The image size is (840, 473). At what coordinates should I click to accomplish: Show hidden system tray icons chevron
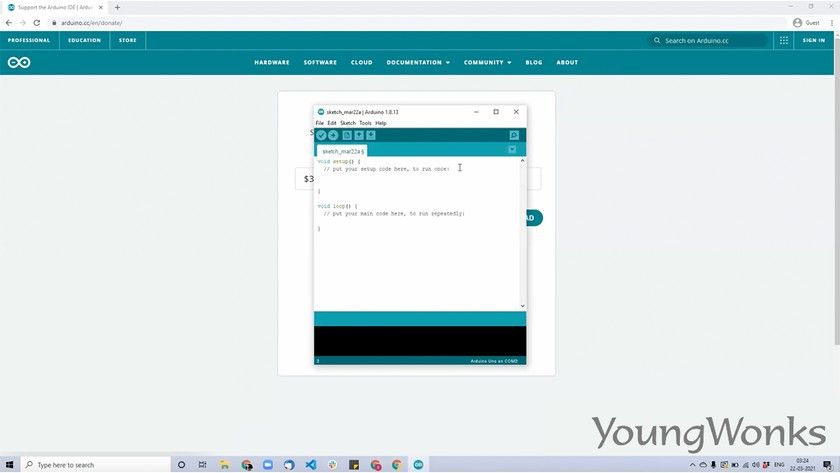(x=692, y=464)
